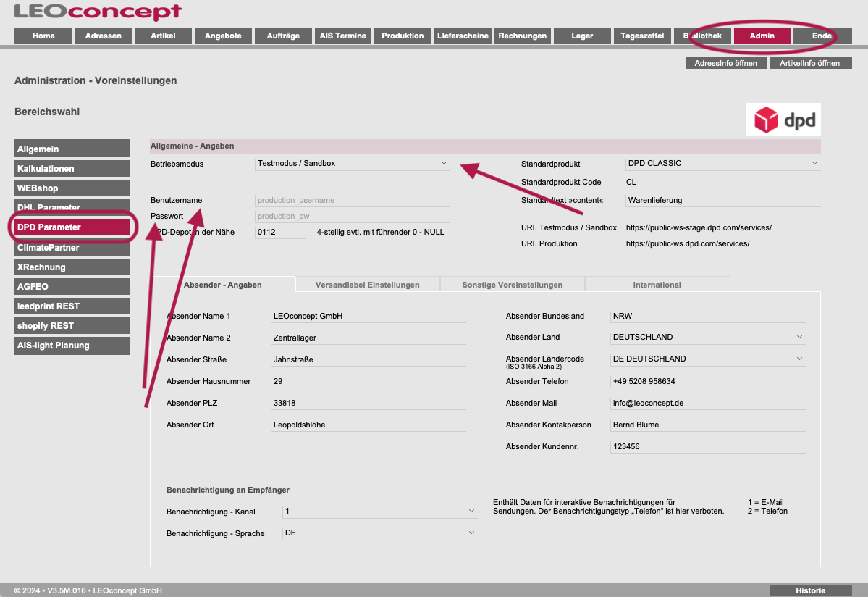Click the URL Testmodus / Sandbox address
The image size is (868, 597).
(699, 227)
